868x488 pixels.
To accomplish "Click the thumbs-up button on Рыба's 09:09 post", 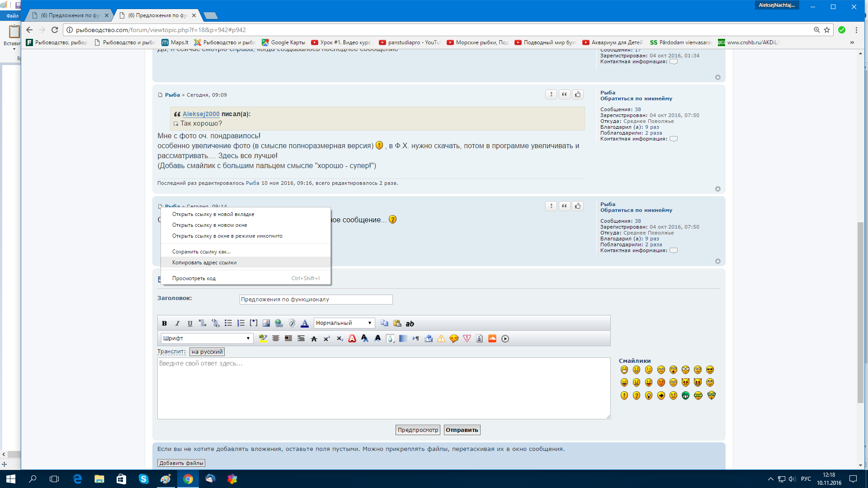I will coord(578,94).
